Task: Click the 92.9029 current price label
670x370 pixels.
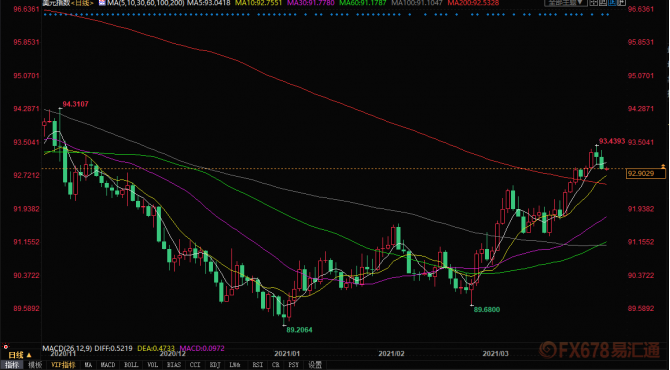Action: [646, 173]
